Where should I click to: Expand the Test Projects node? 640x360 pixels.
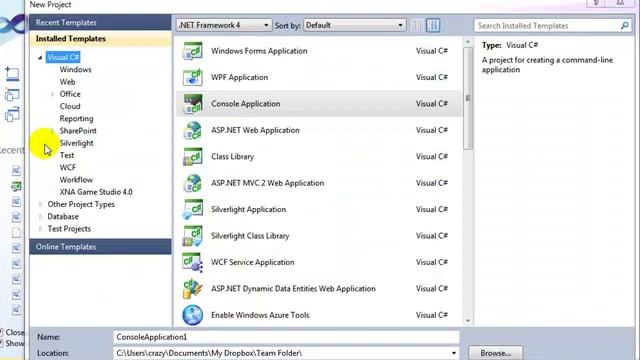coord(40,229)
